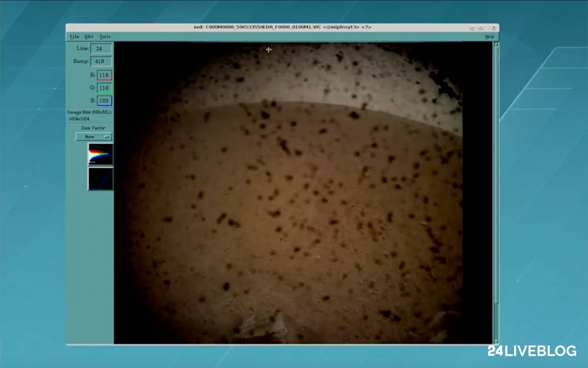
Task: Maximize the xvd window
Action: pos(481,27)
